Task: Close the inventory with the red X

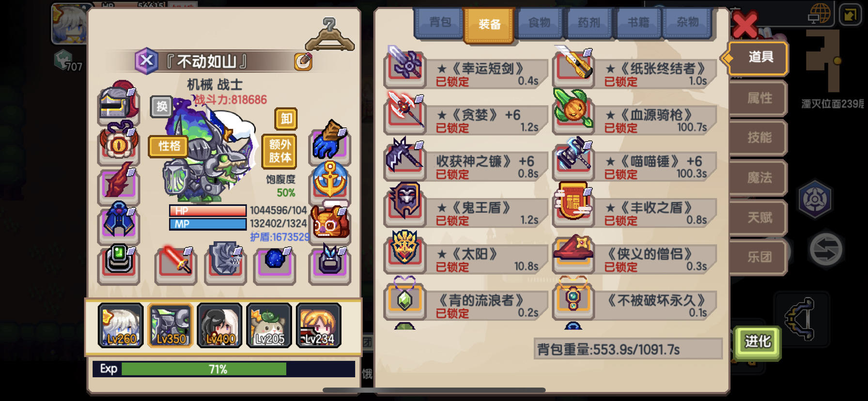Action: click(744, 25)
